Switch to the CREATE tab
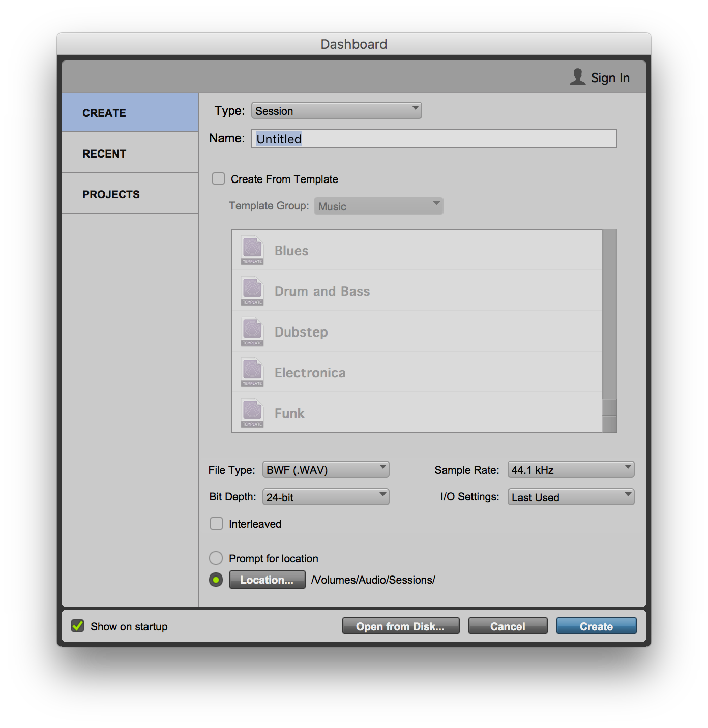The width and height of the screenshot is (708, 728). pos(130,112)
